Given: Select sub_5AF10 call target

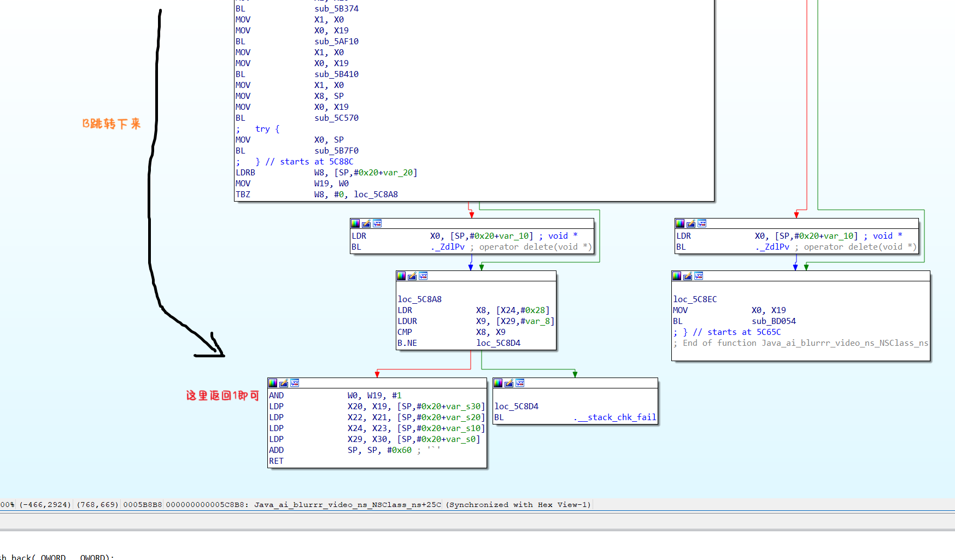Looking at the screenshot, I should click(x=336, y=42).
